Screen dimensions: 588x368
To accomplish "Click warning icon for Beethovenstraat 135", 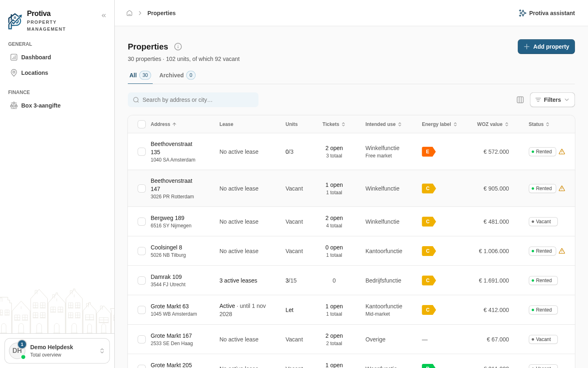I will pyautogui.click(x=562, y=152).
